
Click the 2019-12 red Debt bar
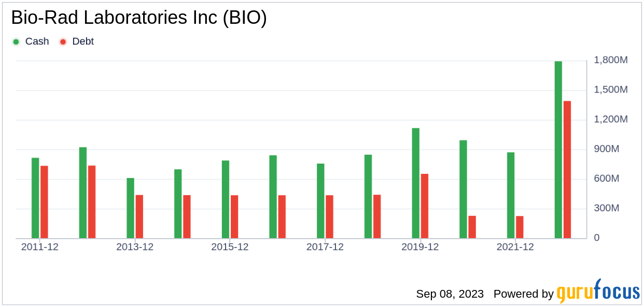pyautogui.click(x=425, y=206)
